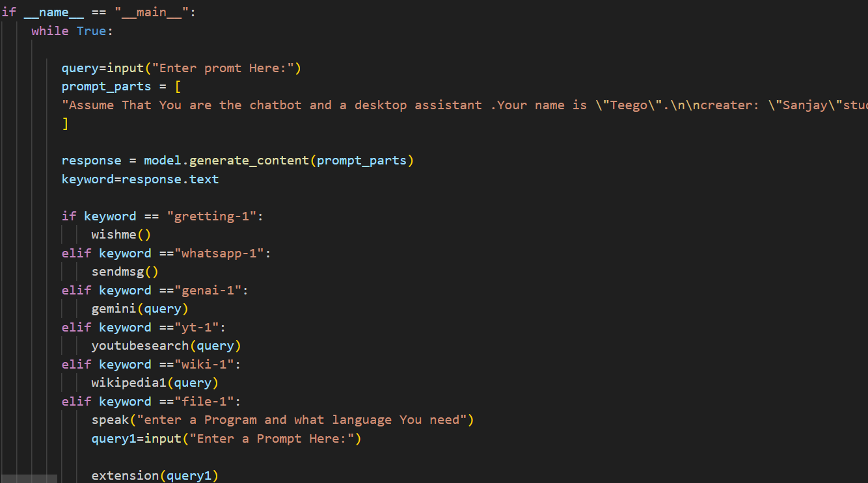
Task: Click the speak function call
Action: (x=110, y=420)
